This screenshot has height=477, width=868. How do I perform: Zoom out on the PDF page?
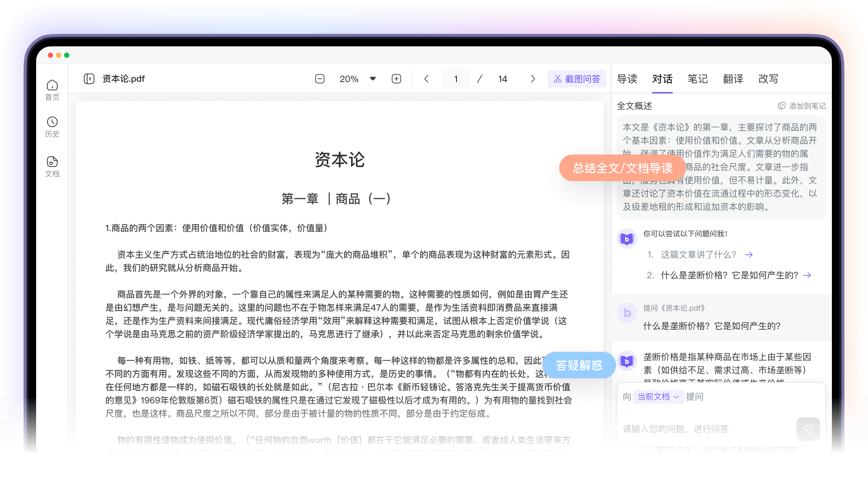tap(319, 78)
